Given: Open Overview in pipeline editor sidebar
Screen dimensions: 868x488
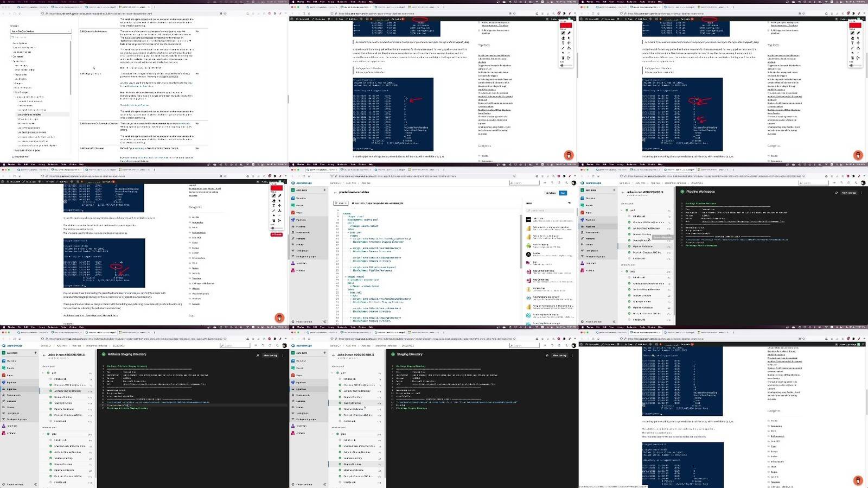Looking at the screenshot, I should tap(300, 198).
